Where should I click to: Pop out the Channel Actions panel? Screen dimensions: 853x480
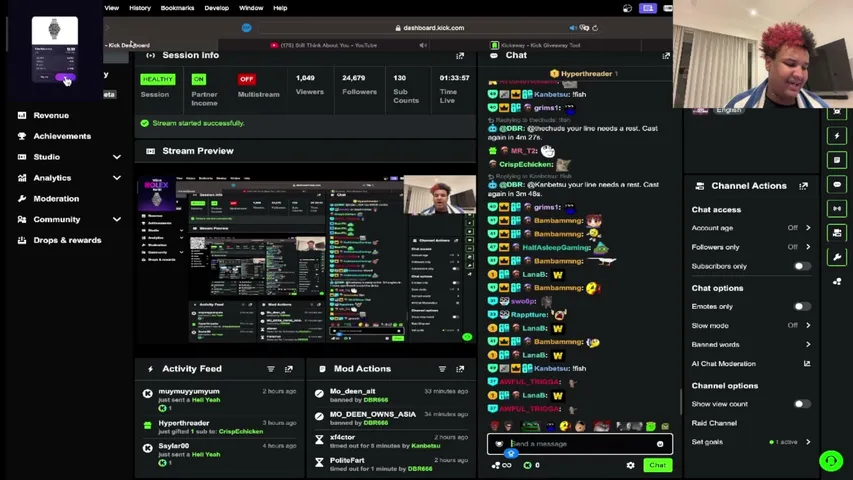[803, 186]
